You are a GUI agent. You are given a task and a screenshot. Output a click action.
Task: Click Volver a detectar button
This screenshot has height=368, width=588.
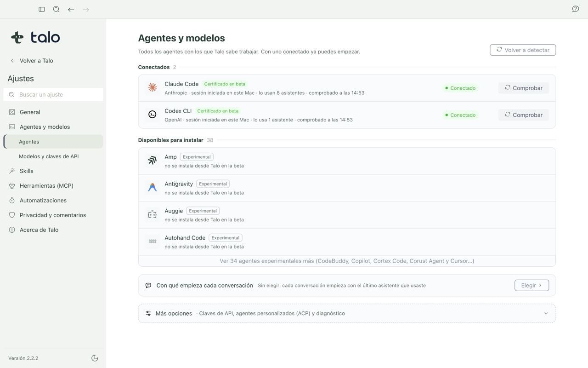tap(523, 50)
